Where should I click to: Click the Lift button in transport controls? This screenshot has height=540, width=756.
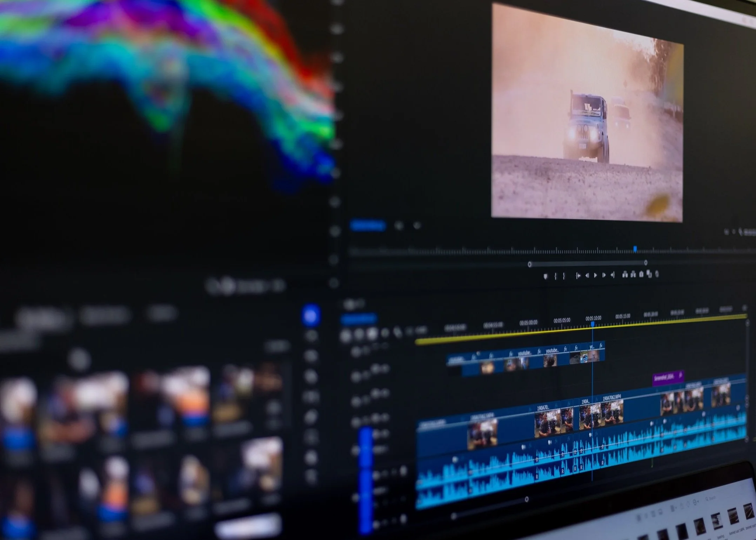coord(625,275)
